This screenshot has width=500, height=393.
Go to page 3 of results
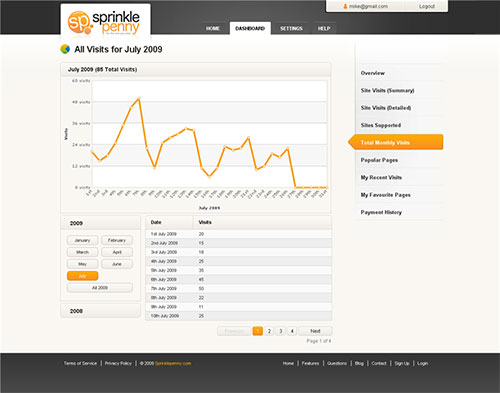[281, 331]
